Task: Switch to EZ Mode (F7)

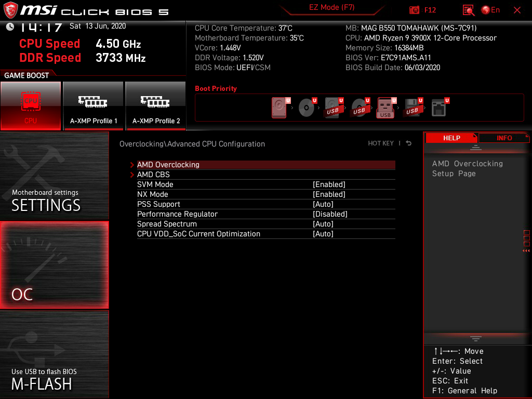Action: [331, 7]
